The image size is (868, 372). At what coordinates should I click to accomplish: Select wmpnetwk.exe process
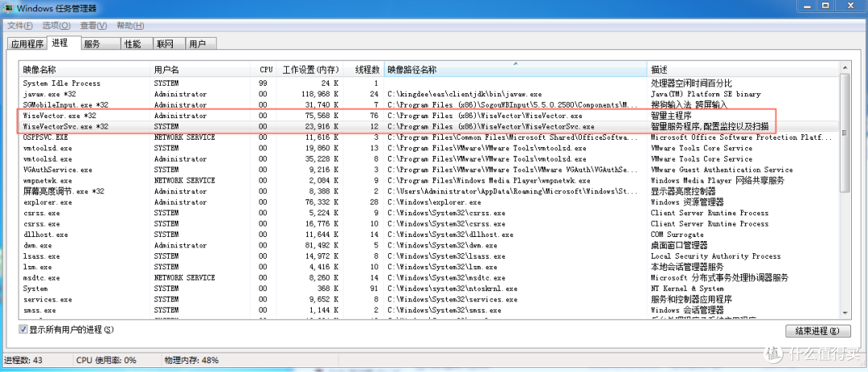click(x=429, y=181)
